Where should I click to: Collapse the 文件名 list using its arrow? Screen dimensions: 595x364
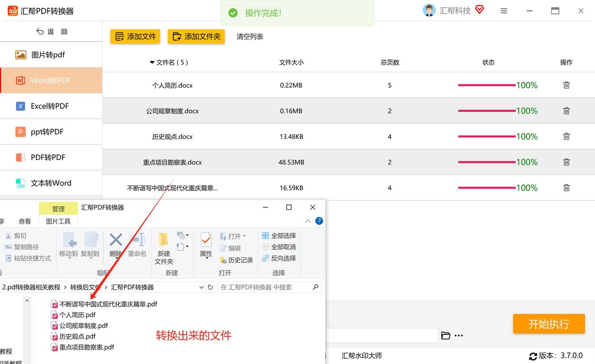click(x=152, y=62)
